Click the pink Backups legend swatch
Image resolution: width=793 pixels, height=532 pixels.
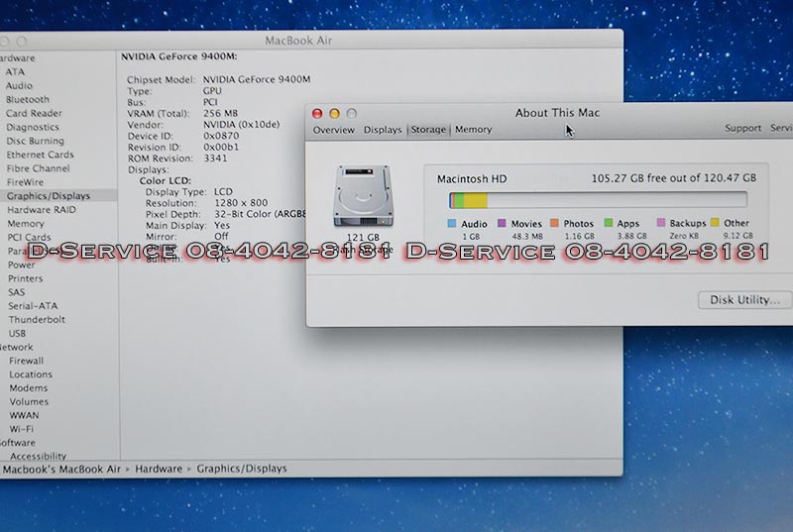coord(660,222)
